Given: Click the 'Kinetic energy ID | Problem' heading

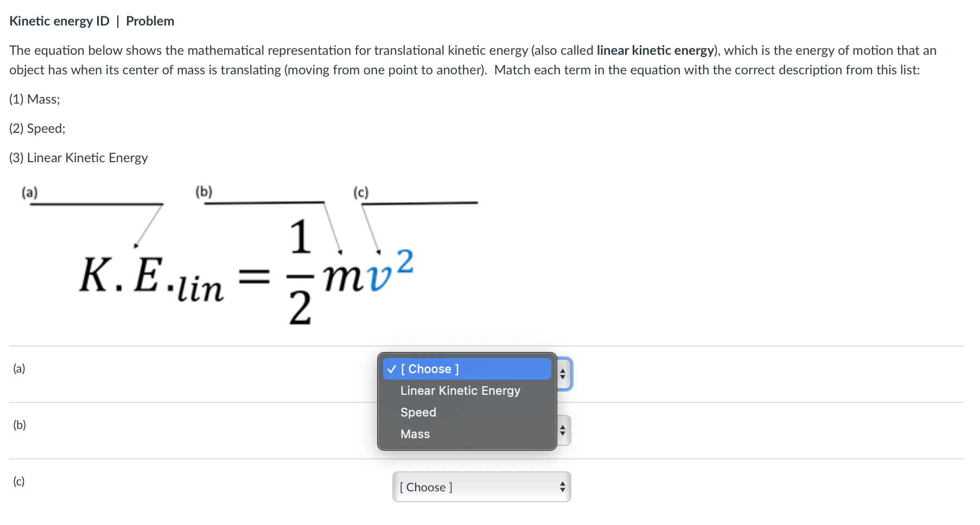Looking at the screenshot, I should 91,21.
